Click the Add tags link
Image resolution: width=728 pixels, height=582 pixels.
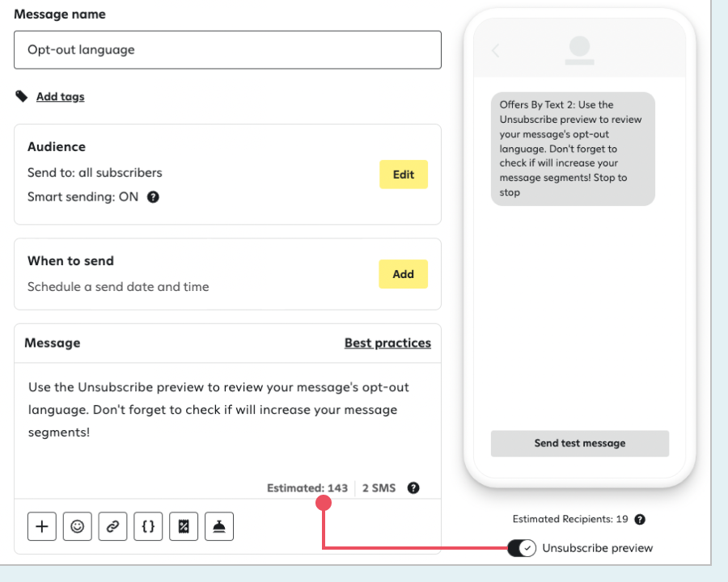pyautogui.click(x=60, y=96)
